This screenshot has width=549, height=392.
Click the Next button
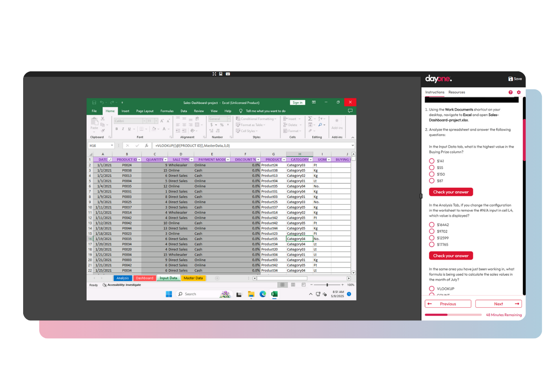498,304
